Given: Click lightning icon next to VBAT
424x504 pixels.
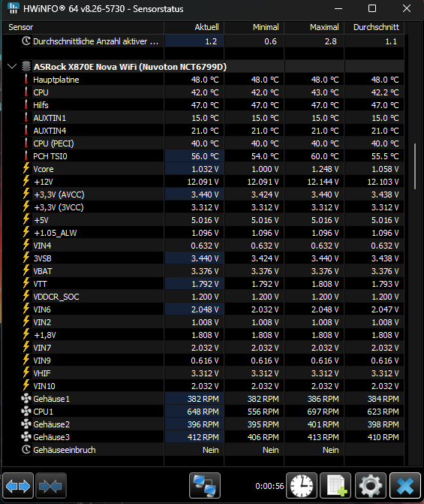Looking at the screenshot, I should click(26, 270).
